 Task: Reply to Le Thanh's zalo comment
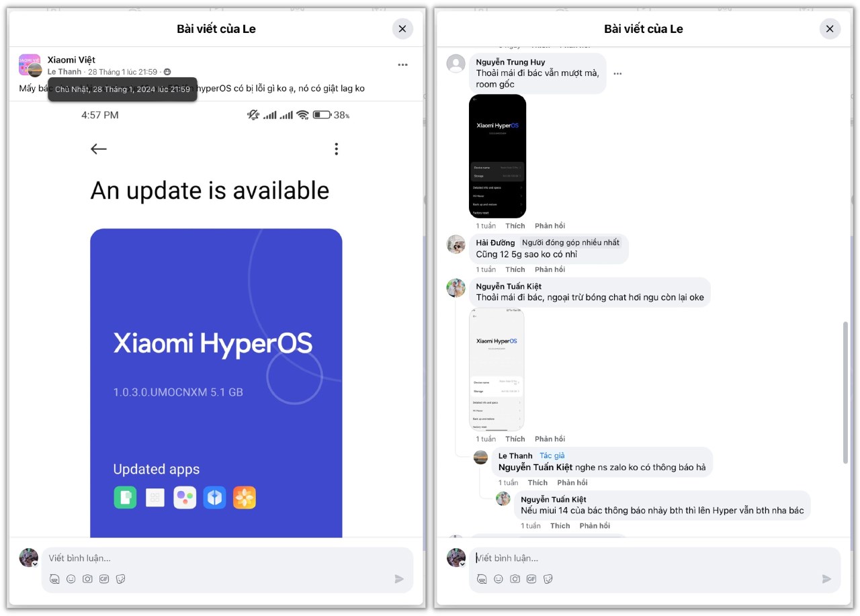click(x=572, y=482)
